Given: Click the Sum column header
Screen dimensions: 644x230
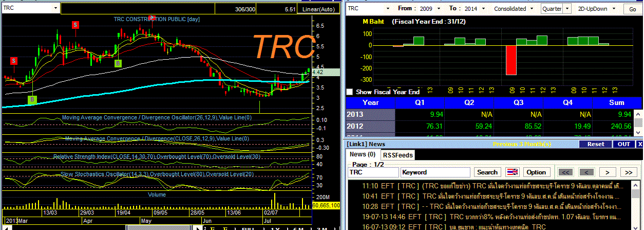Looking at the screenshot, I should pyautogui.click(x=617, y=102).
